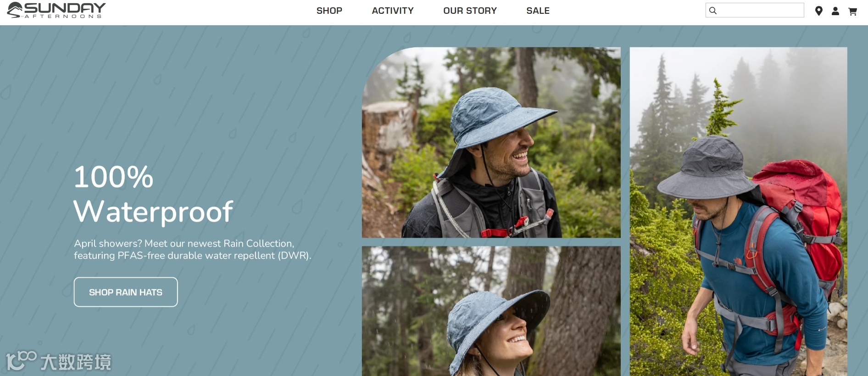
Task: Open the SHOP menu
Action: tap(329, 11)
